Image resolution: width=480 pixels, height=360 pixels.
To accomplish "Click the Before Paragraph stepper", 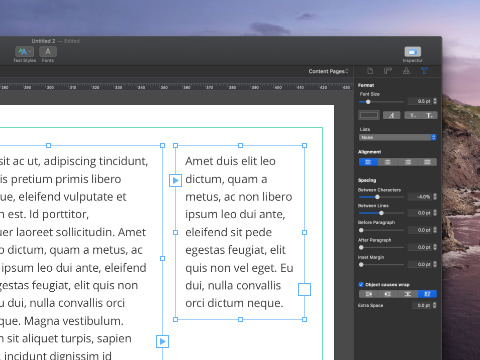I will 435,230.
